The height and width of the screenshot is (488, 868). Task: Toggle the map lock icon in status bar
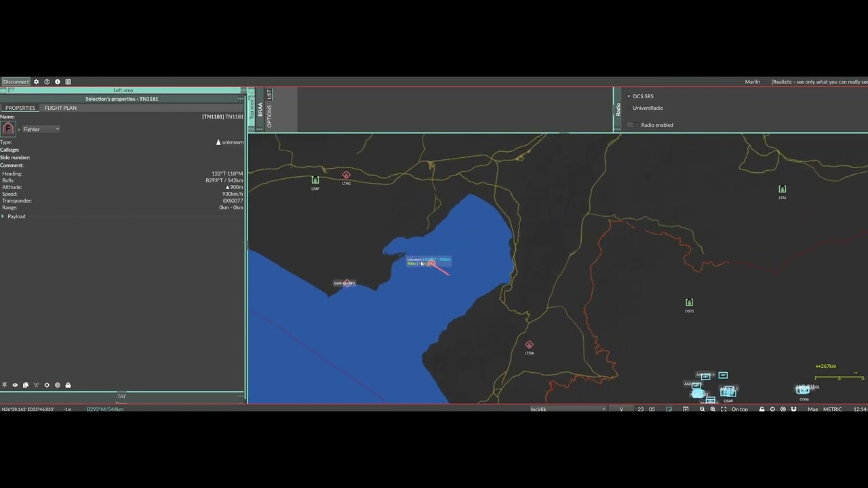(762, 409)
